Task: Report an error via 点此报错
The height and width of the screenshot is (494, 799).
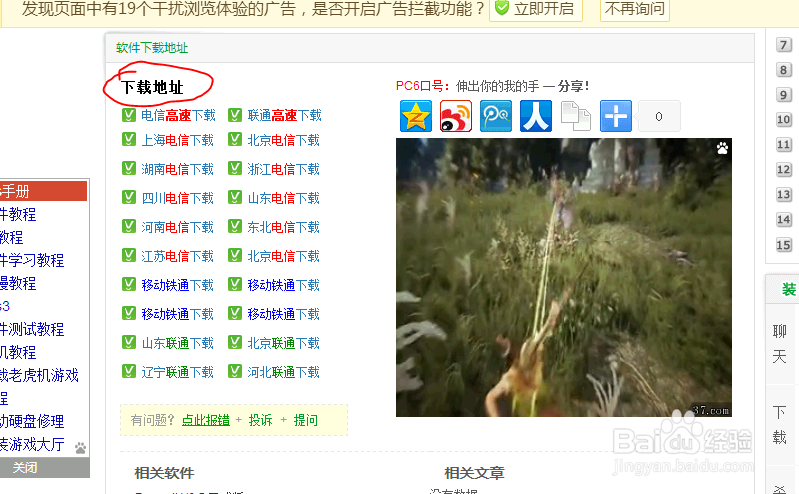Action: (205, 420)
